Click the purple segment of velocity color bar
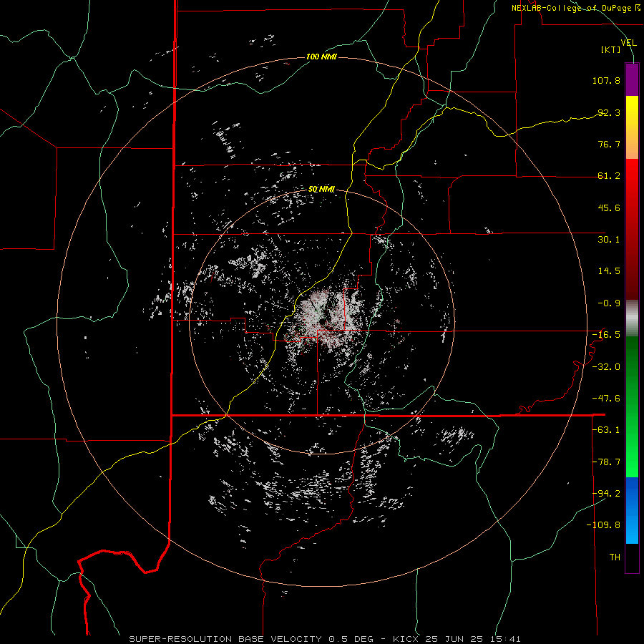The height and width of the screenshot is (644, 644). (x=632, y=79)
